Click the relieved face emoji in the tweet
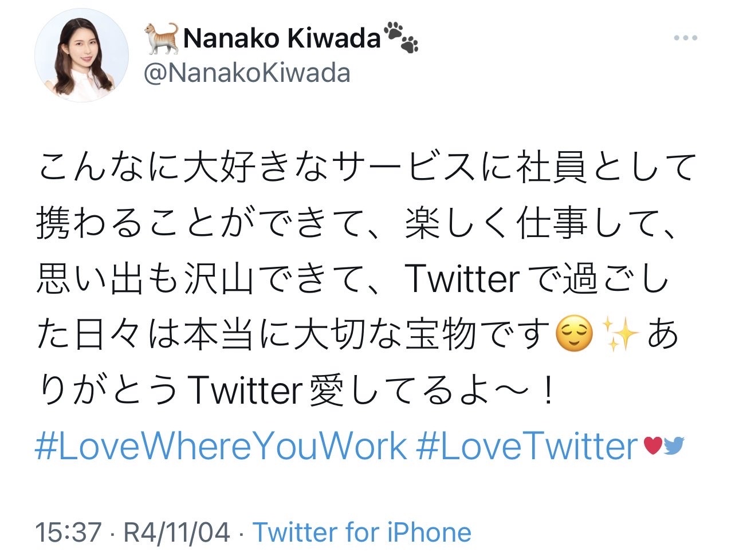Image resolution: width=735 pixels, height=560 pixels. [574, 336]
